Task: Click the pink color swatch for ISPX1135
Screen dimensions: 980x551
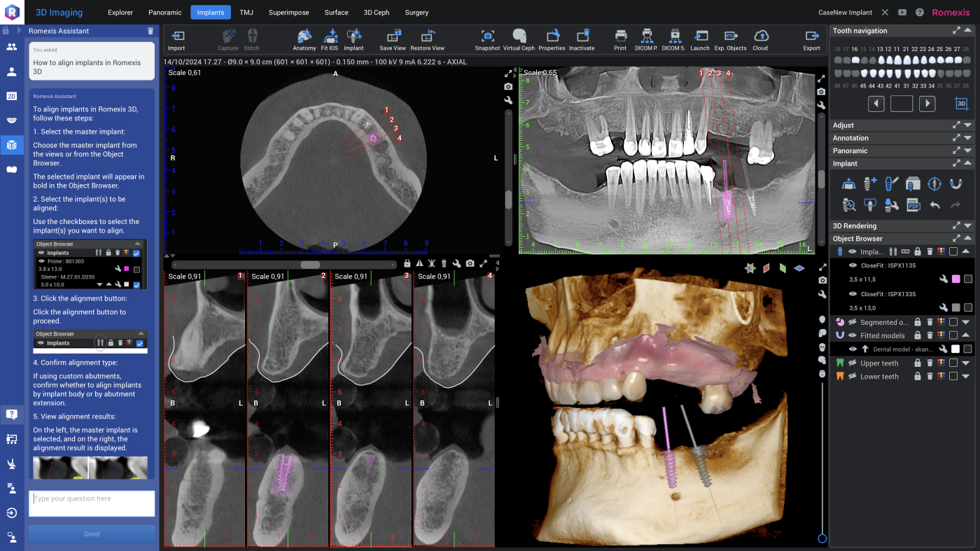Action: click(x=955, y=279)
